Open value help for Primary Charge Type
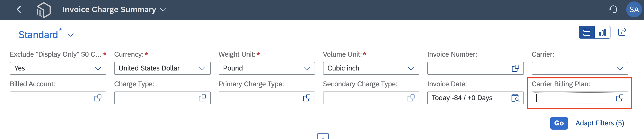 (x=306, y=98)
